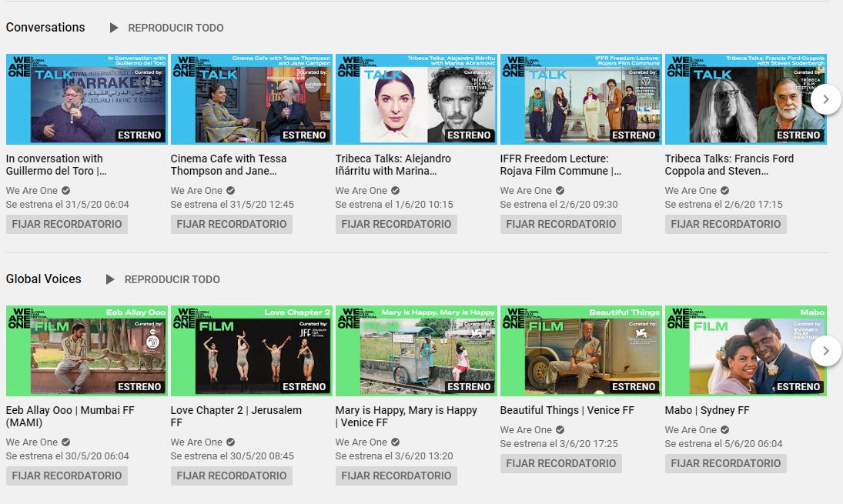Show next videos in Conversations row
The height and width of the screenshot is (504, 843).
tap(826, 99)
